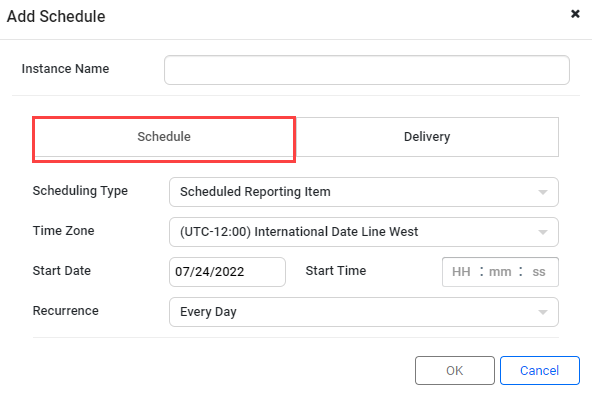The height and width of the screenshot is (395, 592).
Task: Click the Time Zone label
Action: (63, 231)
